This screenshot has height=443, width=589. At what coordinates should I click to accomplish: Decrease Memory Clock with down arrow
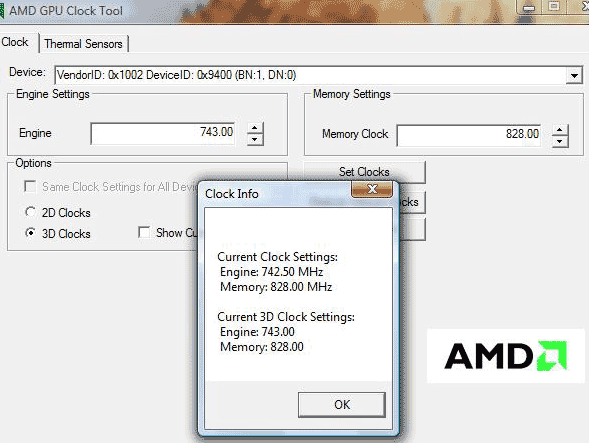click(560, 142)
